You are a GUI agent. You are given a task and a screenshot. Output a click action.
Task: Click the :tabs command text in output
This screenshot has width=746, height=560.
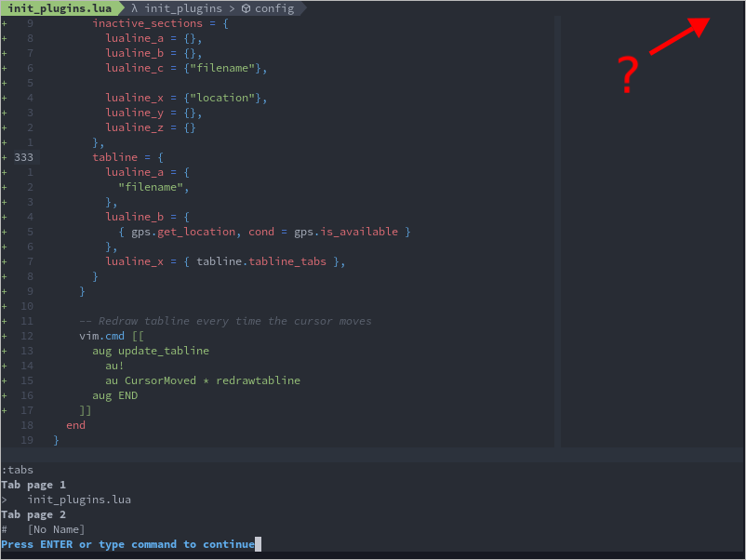17,470
